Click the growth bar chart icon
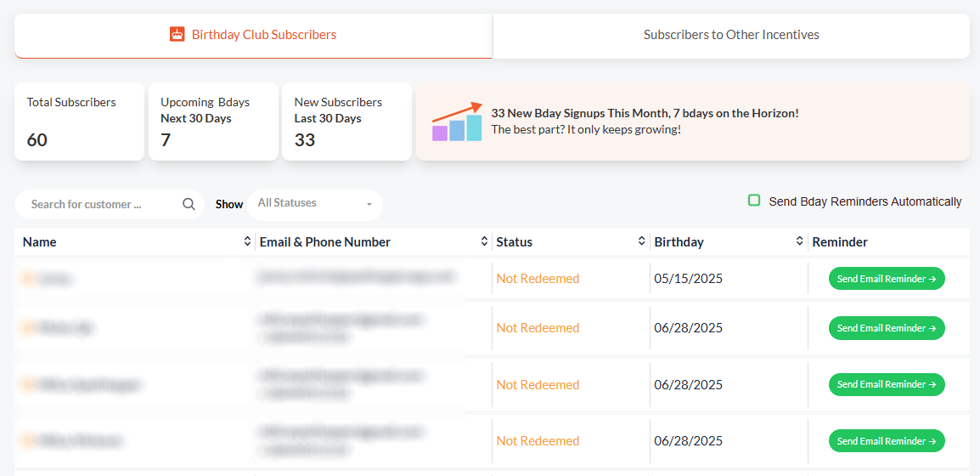Image resolution: width=980 pixels, height=476 pixels. click(458, 122)
